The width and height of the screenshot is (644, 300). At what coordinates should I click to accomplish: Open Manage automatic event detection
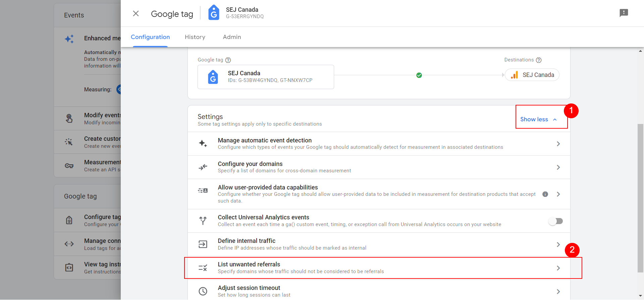click(379, 144)
